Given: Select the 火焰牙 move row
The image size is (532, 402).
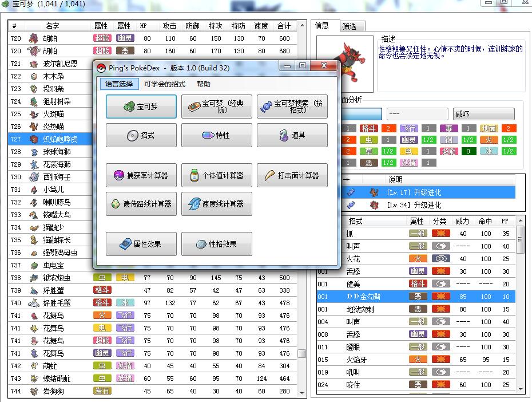Looking at the screenshot, I should click(x=416, y=360).
